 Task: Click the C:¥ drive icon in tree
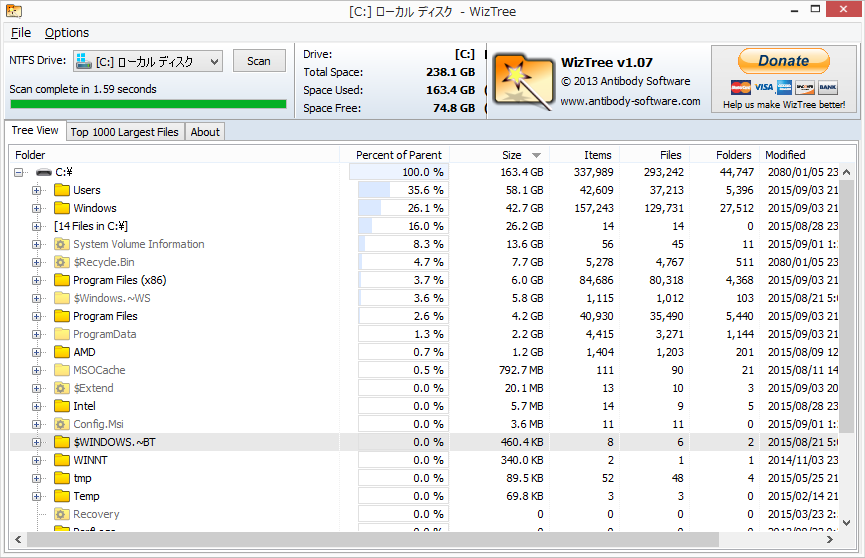tap(43, 172)
